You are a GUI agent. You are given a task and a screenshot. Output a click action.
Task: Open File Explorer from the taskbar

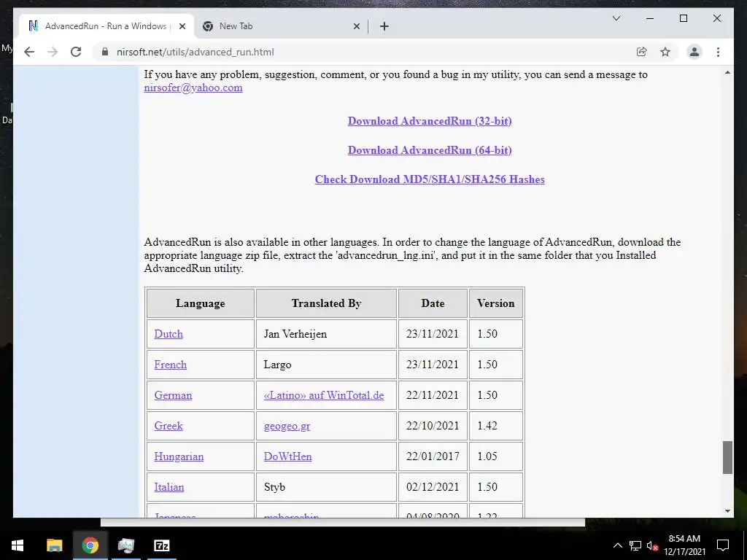(x=54, y=545)
